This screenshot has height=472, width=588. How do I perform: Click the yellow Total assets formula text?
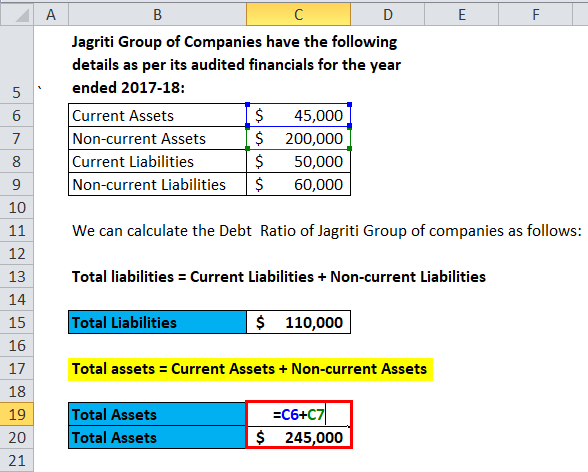[250, 369]
